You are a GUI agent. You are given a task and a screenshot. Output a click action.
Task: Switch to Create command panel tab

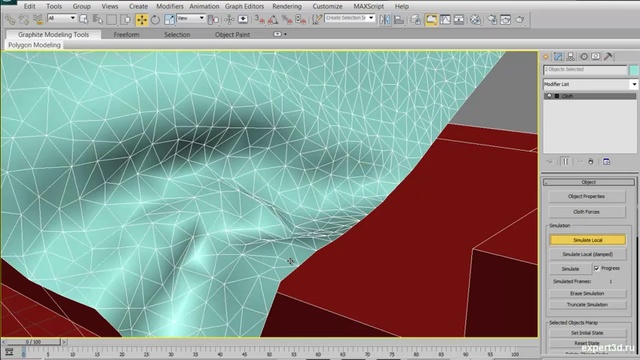pos(546,57)
